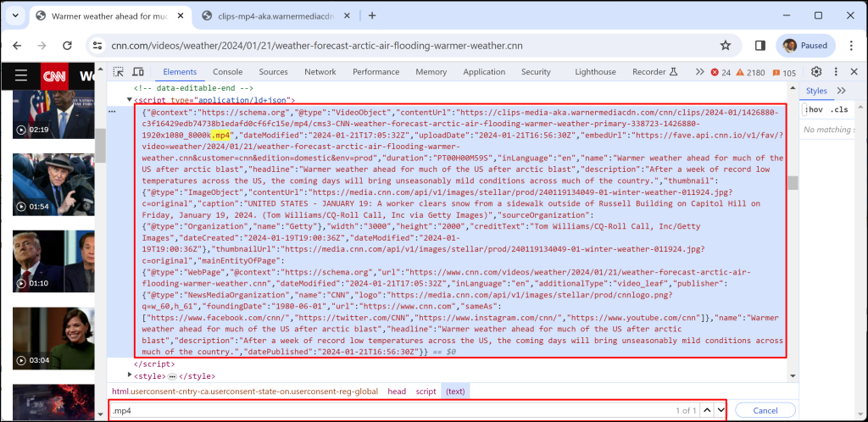The image size is (868, 422).
Task: Select the head breadcrumb
Action: (397, 391)
